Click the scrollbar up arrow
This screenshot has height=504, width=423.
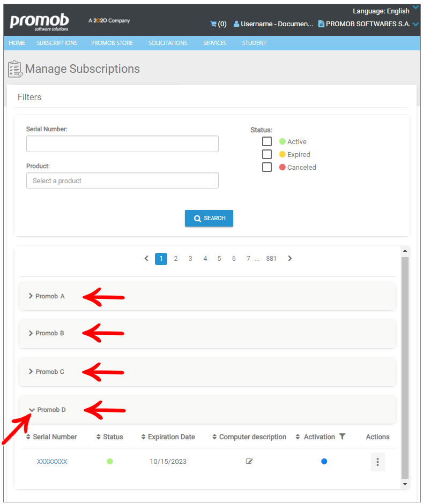coord(405,251)
